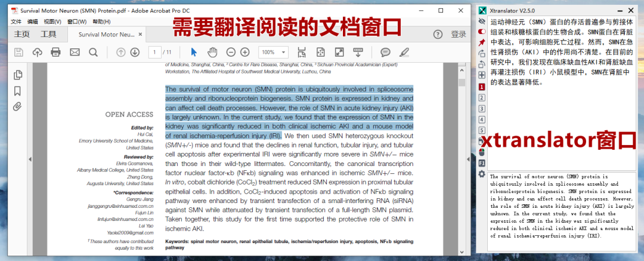Print the PDF document
The height and width of the screenshot is (261, 644).
tap(56, 53)
